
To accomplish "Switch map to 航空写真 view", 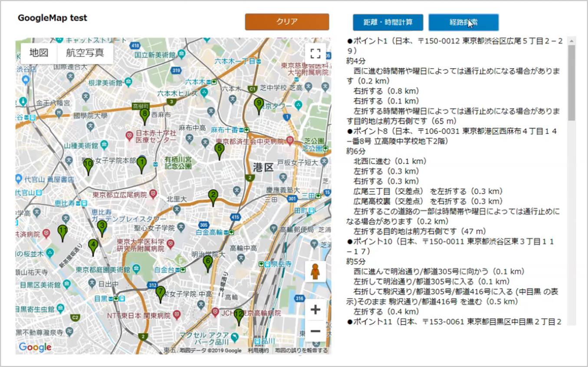I will (x=85, y=53).
